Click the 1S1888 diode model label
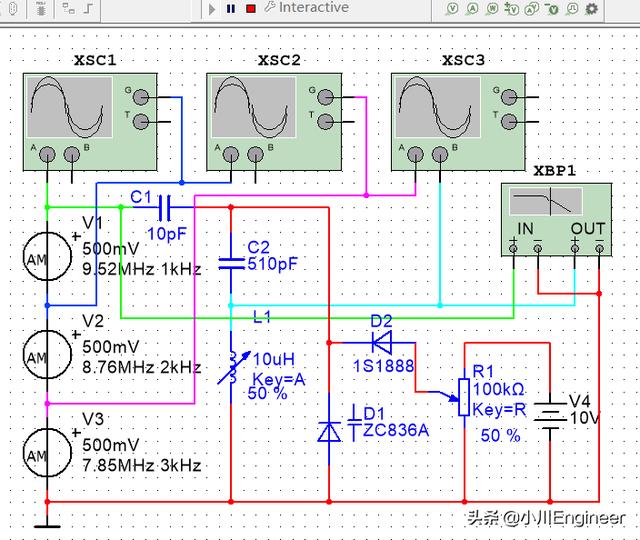The width and height of the screenshot is (640, 540). coord(383,366)
